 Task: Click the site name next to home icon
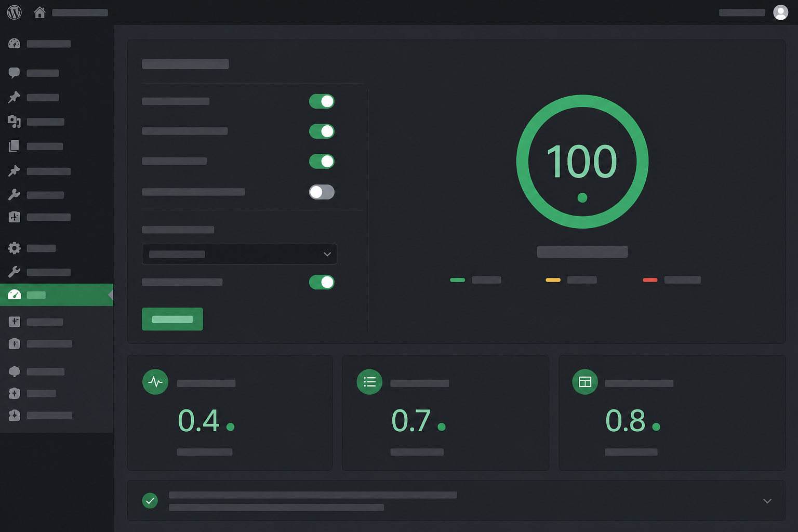pos(80,12)
